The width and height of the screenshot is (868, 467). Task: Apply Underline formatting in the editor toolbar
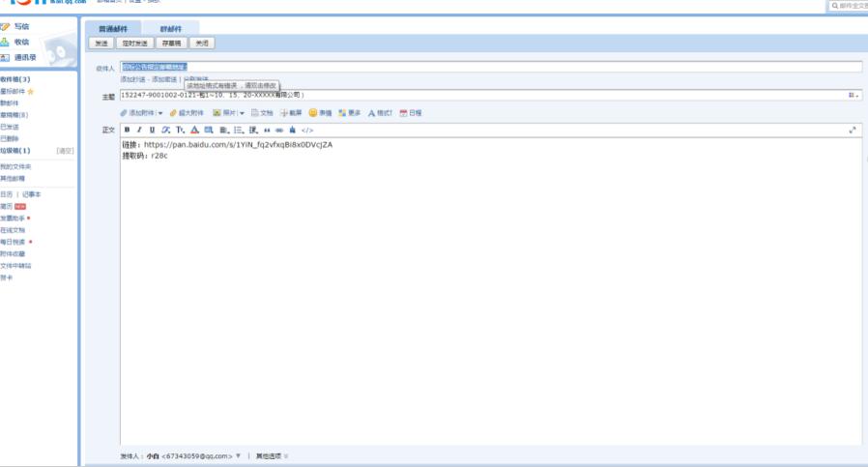[152, 131]
